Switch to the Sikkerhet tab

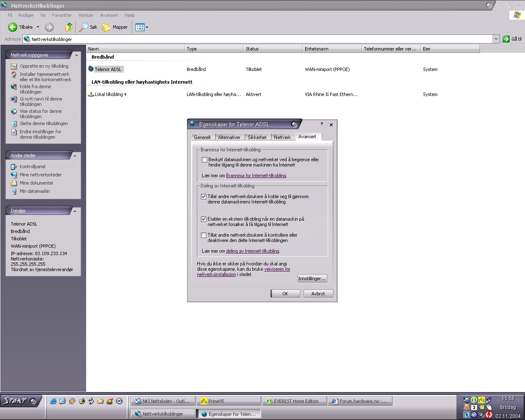(x=257, y=137)
